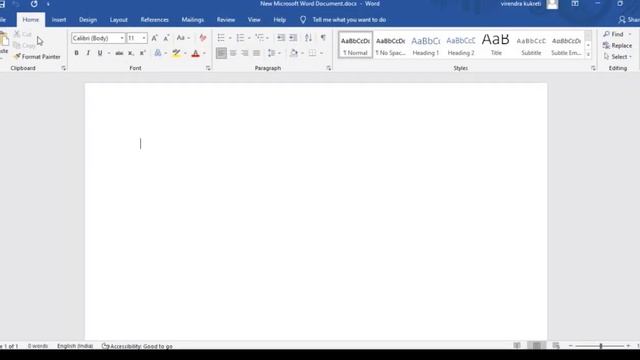Toggle Bold formatting
The width and height of the screenshot is (640, 360).
coord(76,53)
